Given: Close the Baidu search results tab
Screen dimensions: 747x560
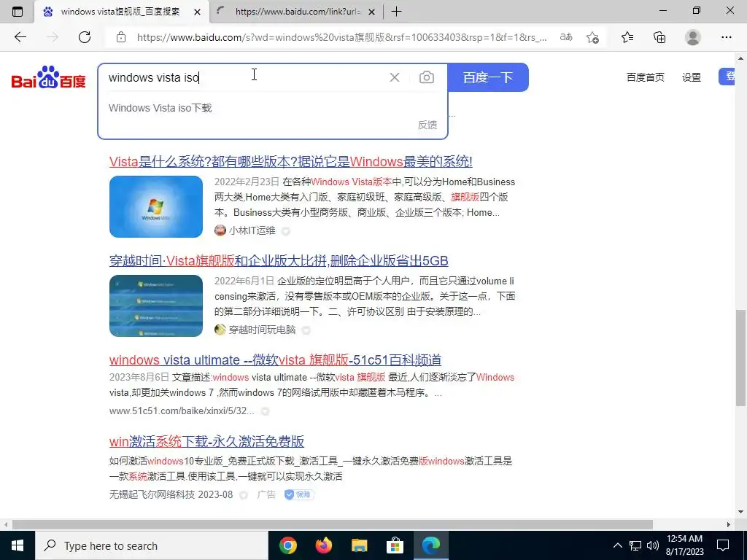Looking at the screenshot, I should pos(197,12).
